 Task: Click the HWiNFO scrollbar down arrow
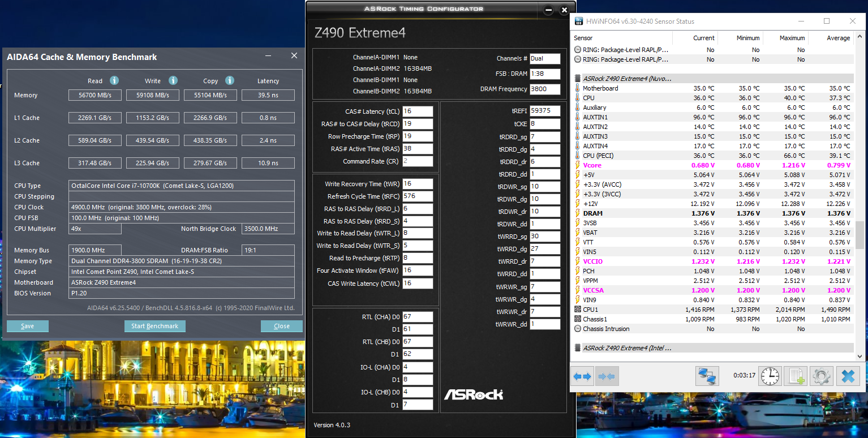(x=860, y=356)
